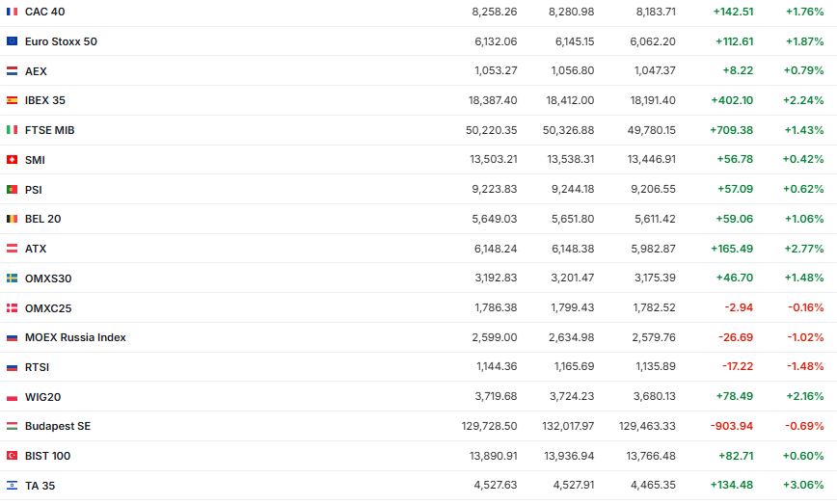
Task: Click the TA 35 +3.06% change value
Action: 803,485
